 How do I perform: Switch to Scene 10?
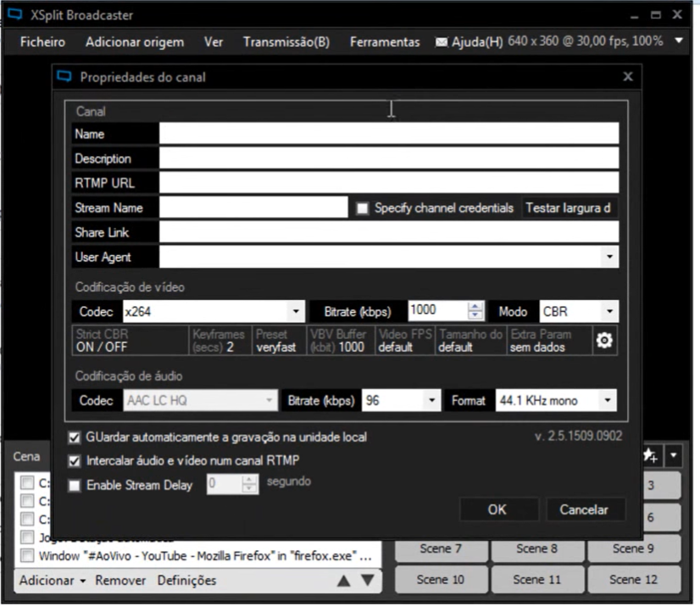(x=441, y=580)
